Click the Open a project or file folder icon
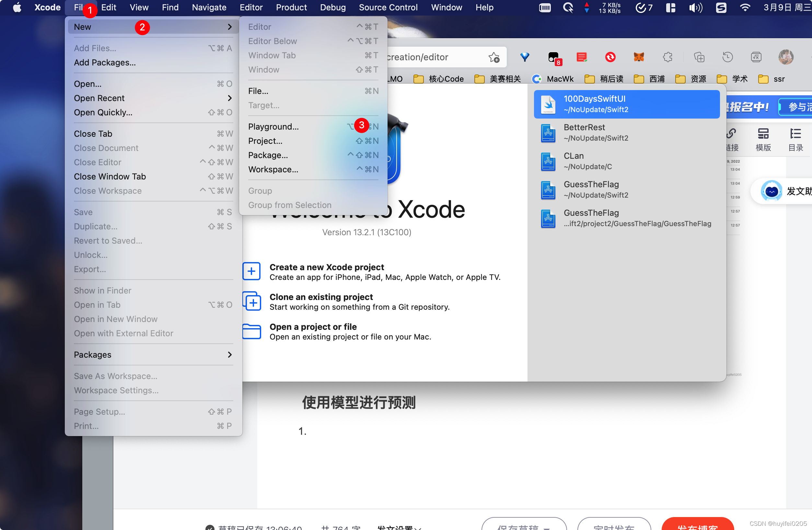 point(251,331)
